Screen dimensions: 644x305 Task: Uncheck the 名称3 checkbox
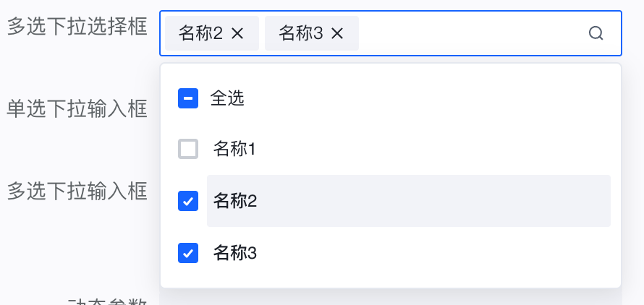click(188, 253)
